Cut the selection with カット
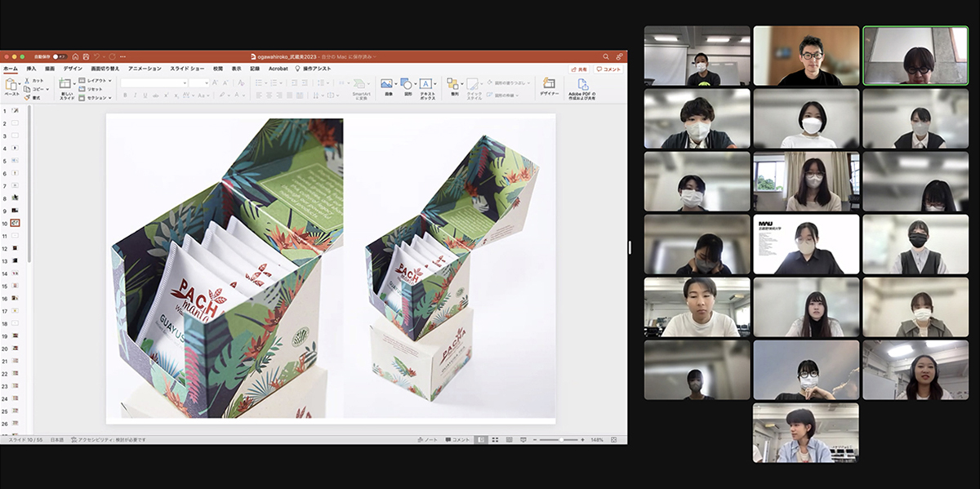This screenshot has width=980, height=489. pyautogui.click(x=33, y=81)
